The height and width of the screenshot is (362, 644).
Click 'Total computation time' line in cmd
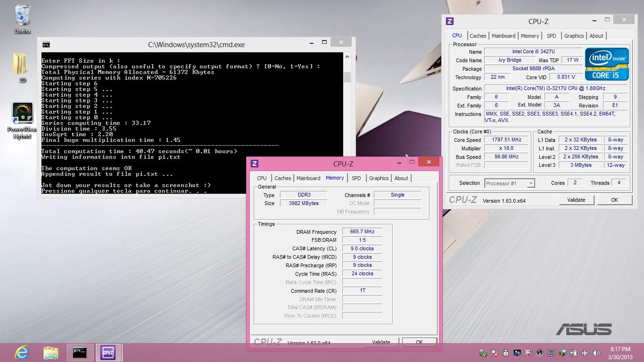click(x=139, y=151)
